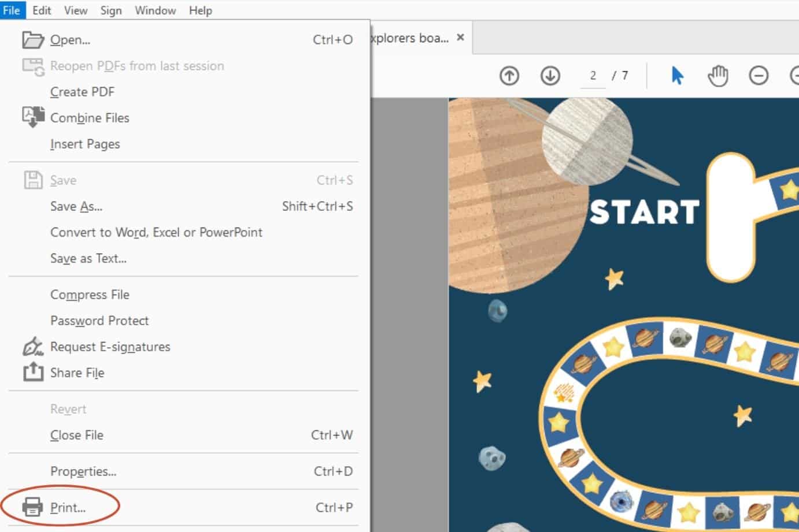
Task: Click the Share File upload icon
Action: click(x=33, y=373)
